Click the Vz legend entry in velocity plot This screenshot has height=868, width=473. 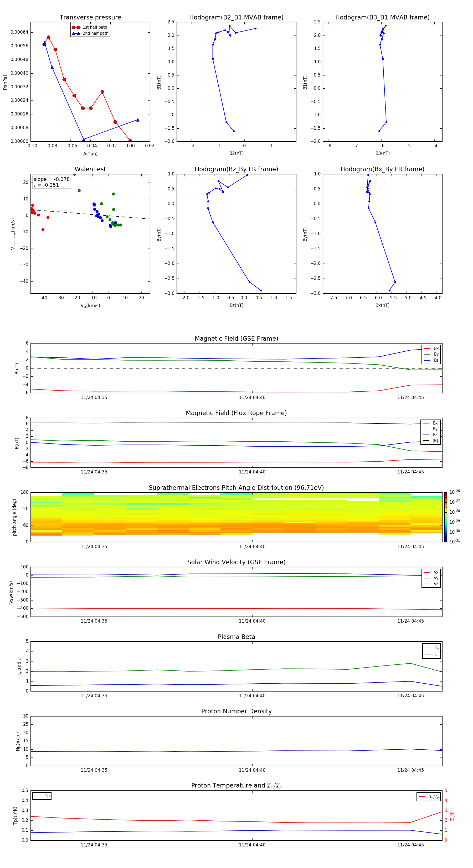click(x=431, y=584)
